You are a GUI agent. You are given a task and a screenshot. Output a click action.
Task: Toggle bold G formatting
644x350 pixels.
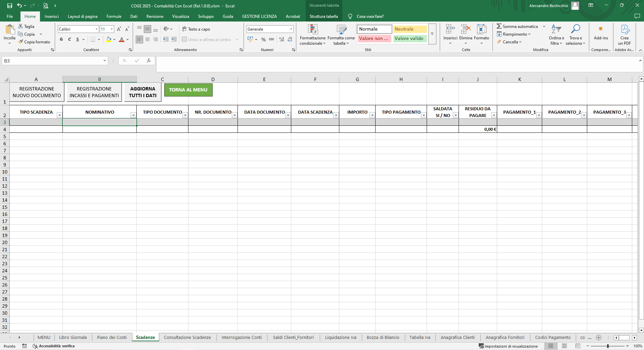click(x=61, y=39)
